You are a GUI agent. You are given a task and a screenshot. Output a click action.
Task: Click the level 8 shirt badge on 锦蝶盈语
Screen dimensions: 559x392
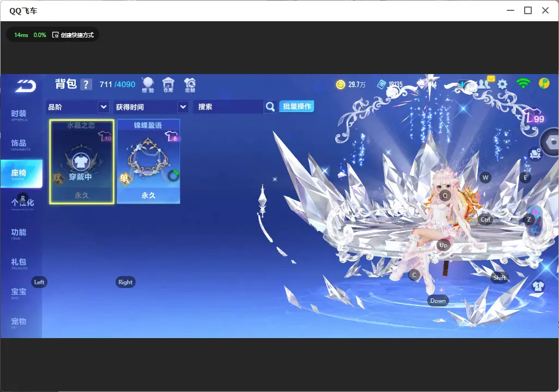[172, 136]
